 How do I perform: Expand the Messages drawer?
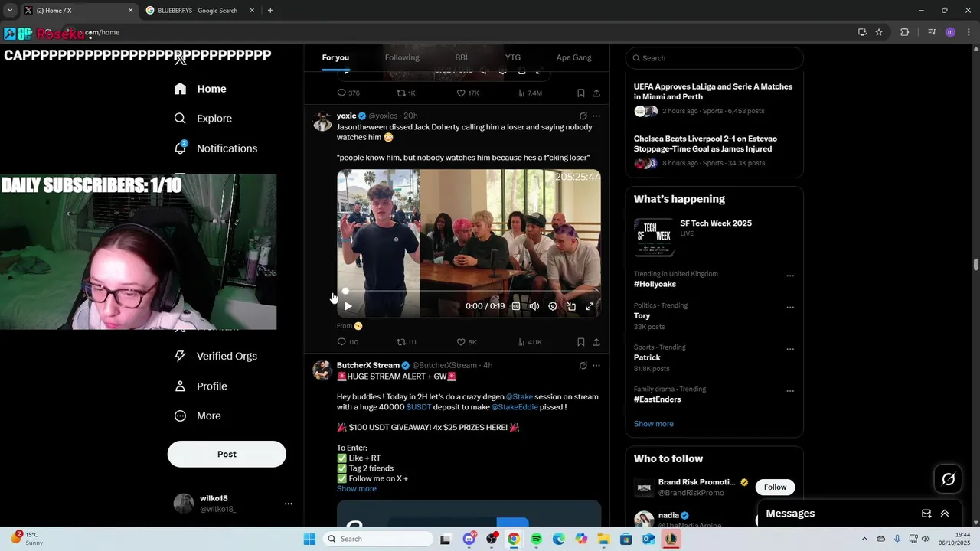coord(945,514)
